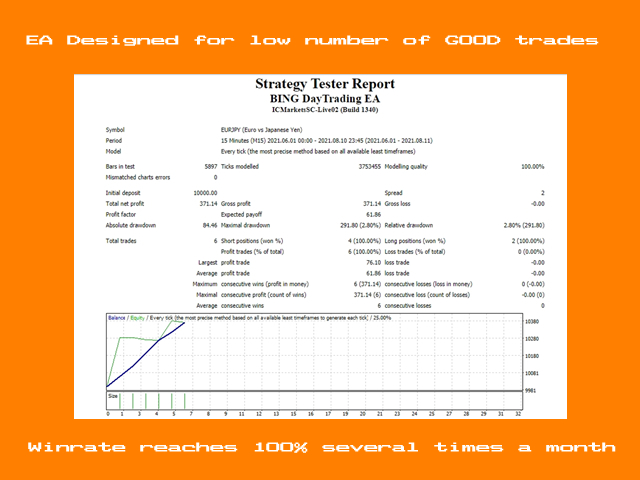Click the "Loss trades (% of total)" label
Image resolution: width=640 pixels, height=480 pixels.
click(415, 252)
